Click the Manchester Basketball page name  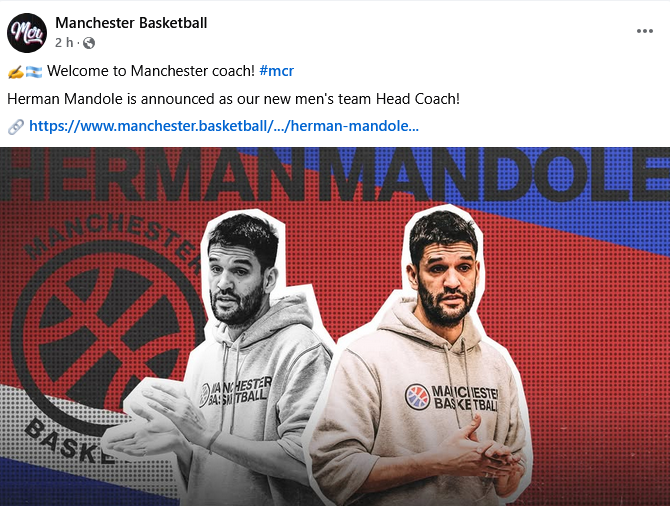point(131,23)
